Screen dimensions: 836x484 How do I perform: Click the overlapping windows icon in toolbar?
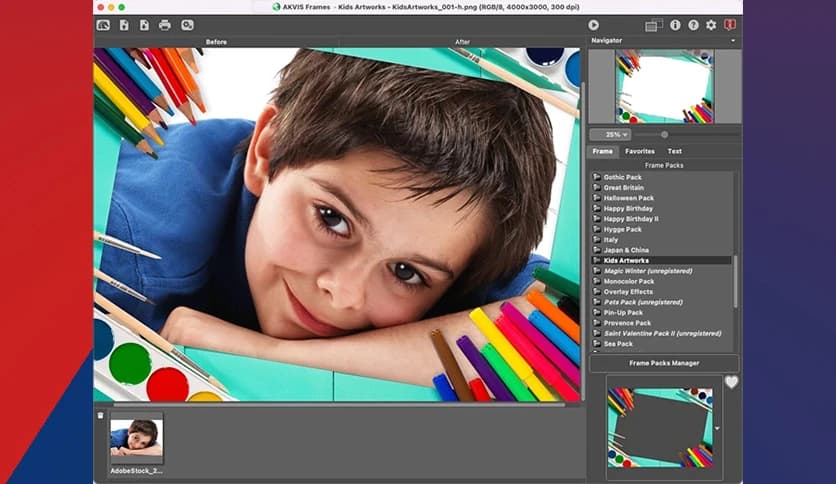(x=653, y=25)
